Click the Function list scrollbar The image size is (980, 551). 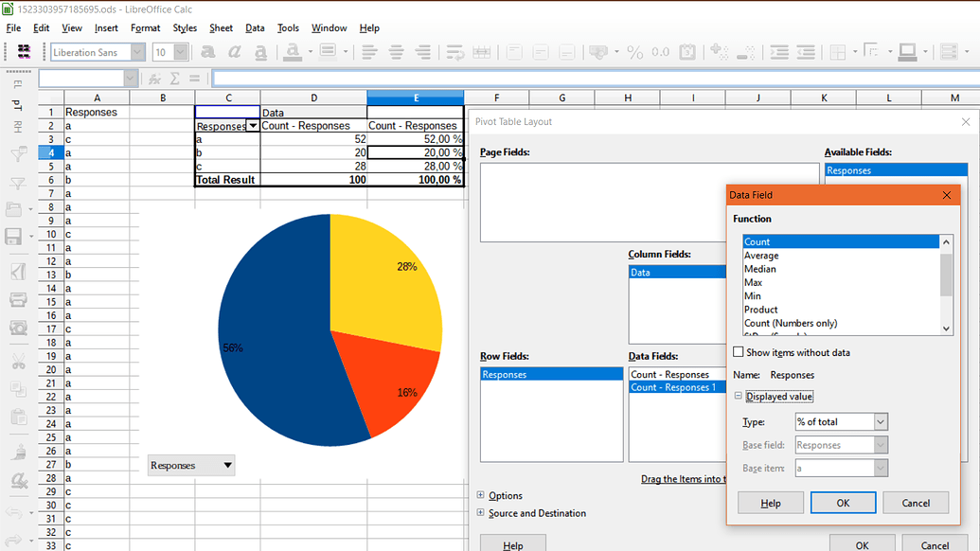pos(946,285)
